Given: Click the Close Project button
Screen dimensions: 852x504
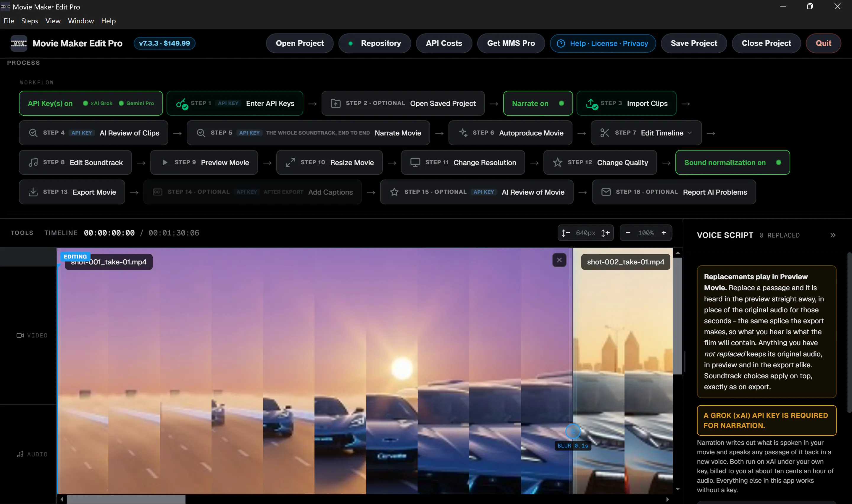Looking at the screenshot, I should pos(766,43).
